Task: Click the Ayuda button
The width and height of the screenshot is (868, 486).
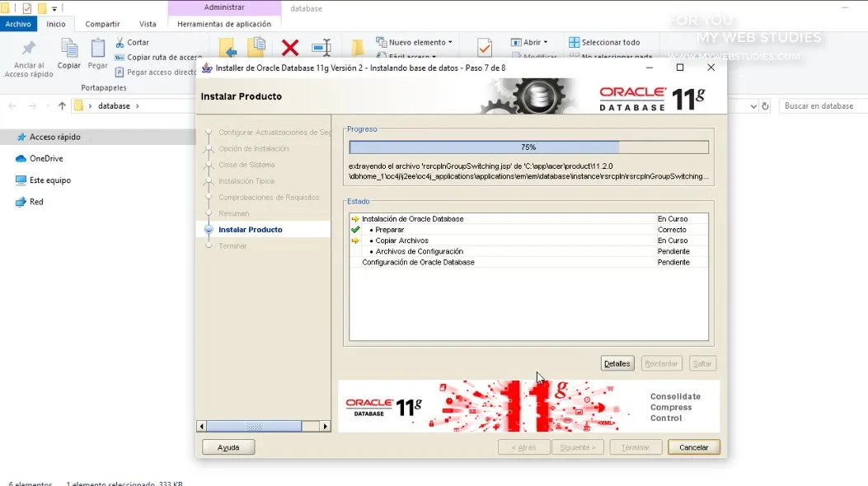Action: [x=228, y=446]
